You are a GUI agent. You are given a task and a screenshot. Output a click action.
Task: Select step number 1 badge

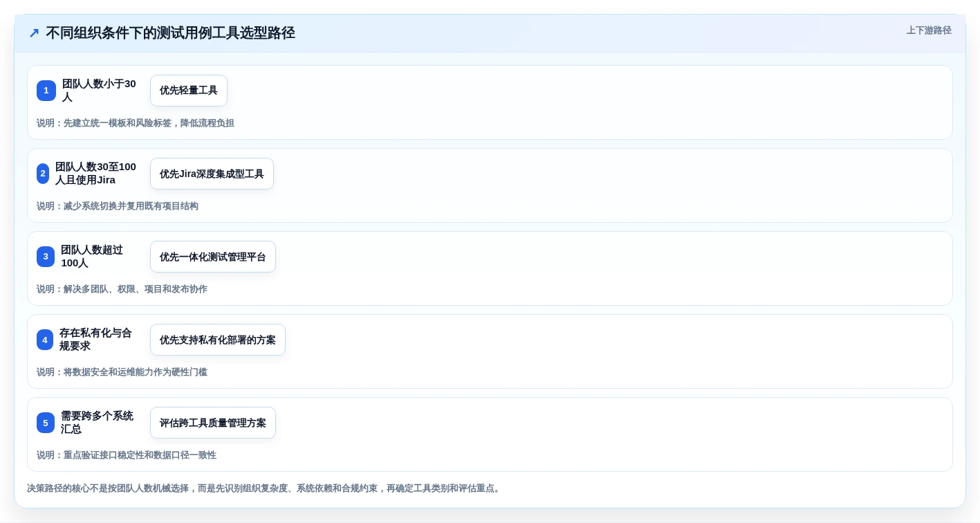pyautogui.click(x=46, y=91)
